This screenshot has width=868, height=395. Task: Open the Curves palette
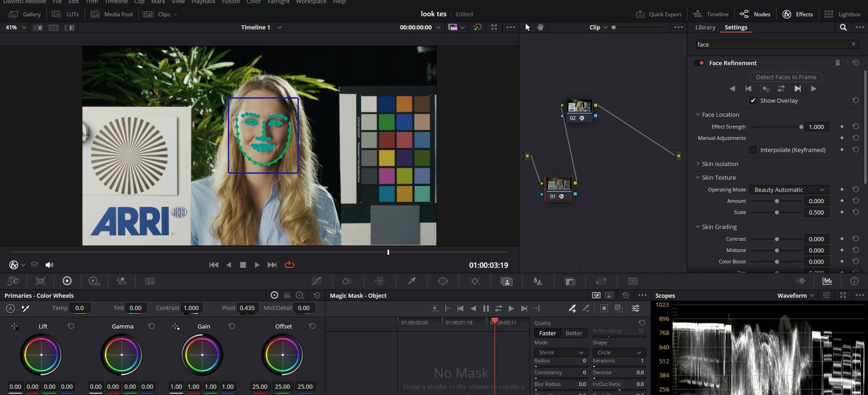click(316, 281)
